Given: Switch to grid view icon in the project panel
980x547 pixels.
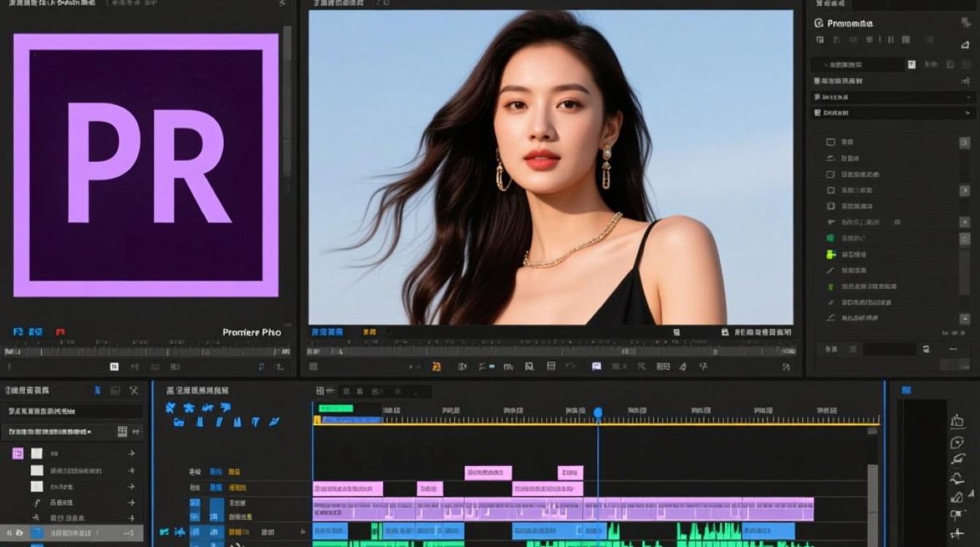Looking at the screenshot, I should 122,432.
